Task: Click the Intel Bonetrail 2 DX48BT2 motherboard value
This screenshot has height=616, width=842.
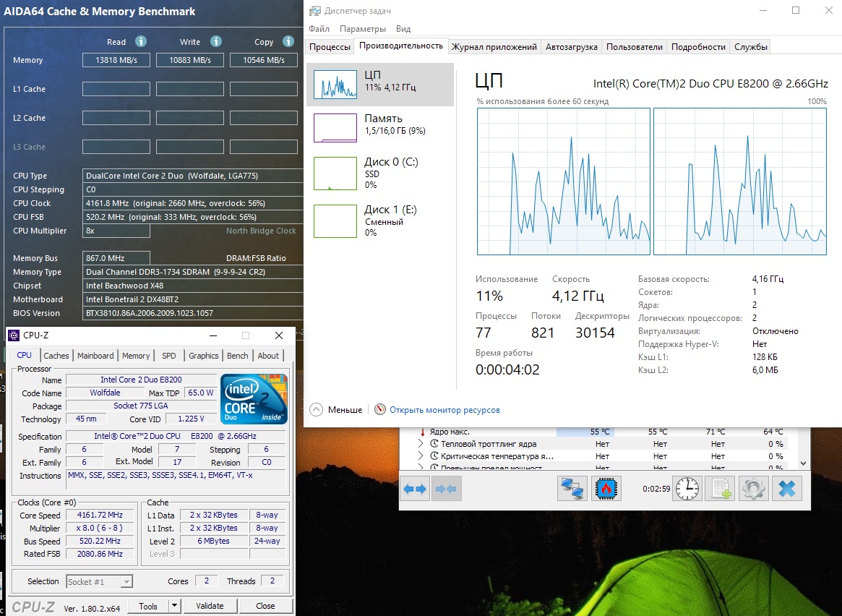Action: click(x=193, y=299)
